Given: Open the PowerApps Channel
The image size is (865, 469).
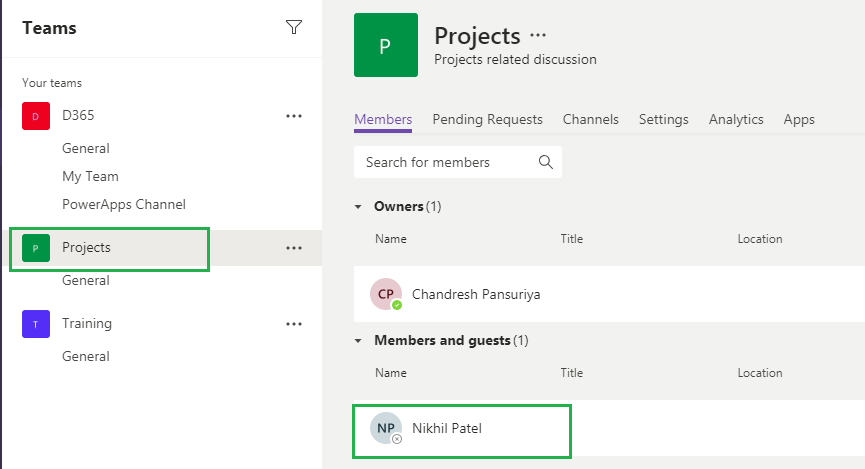Looking at the screenshot, I should tap(124, 204).
